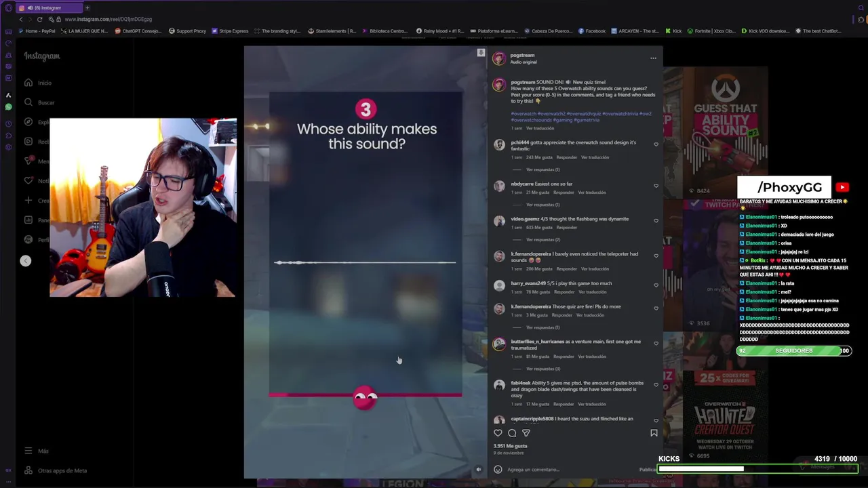
Task: Open the Reels icon in sidebar
Action: (28, 142)
